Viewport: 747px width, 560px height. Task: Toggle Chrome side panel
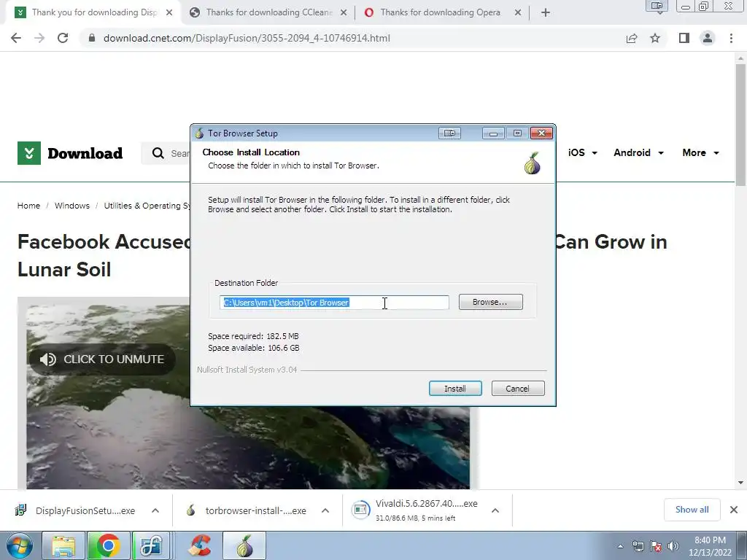[x=684, y=38]
